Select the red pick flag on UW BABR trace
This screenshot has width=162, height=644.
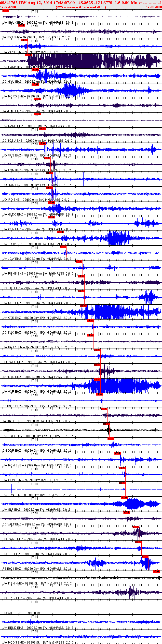[x=90, y=335]
